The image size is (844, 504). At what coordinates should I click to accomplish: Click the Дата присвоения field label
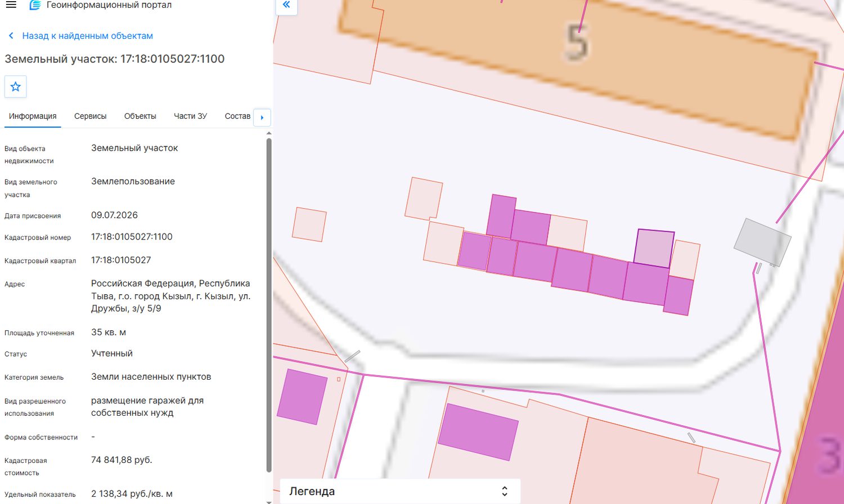[33, 216]
